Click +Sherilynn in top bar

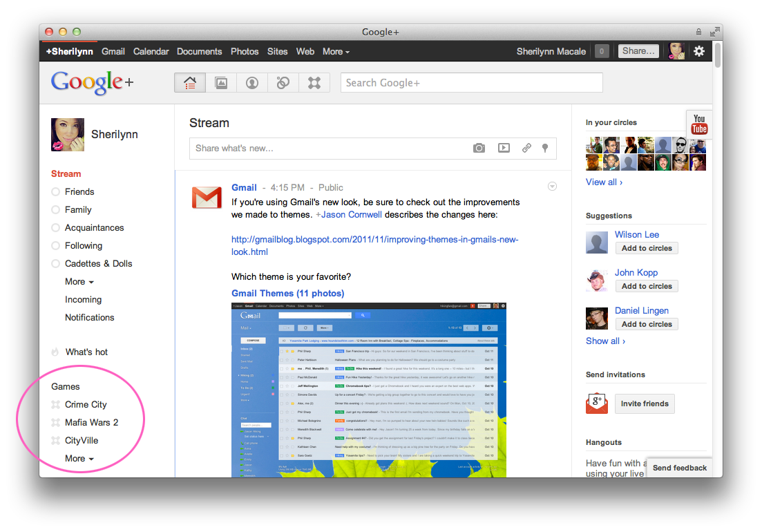[70, 52]
